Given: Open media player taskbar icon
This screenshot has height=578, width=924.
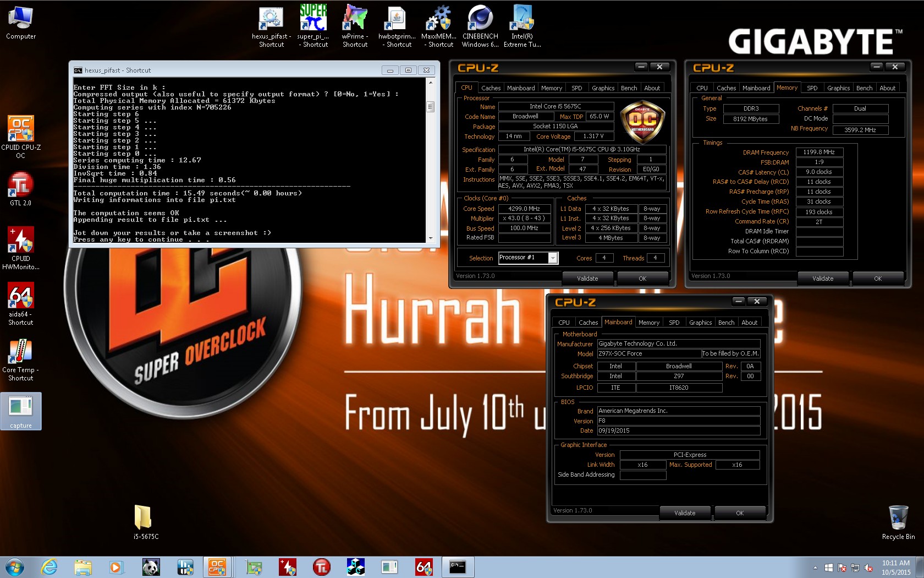Looking at the screenshot, I should point(116,567).
